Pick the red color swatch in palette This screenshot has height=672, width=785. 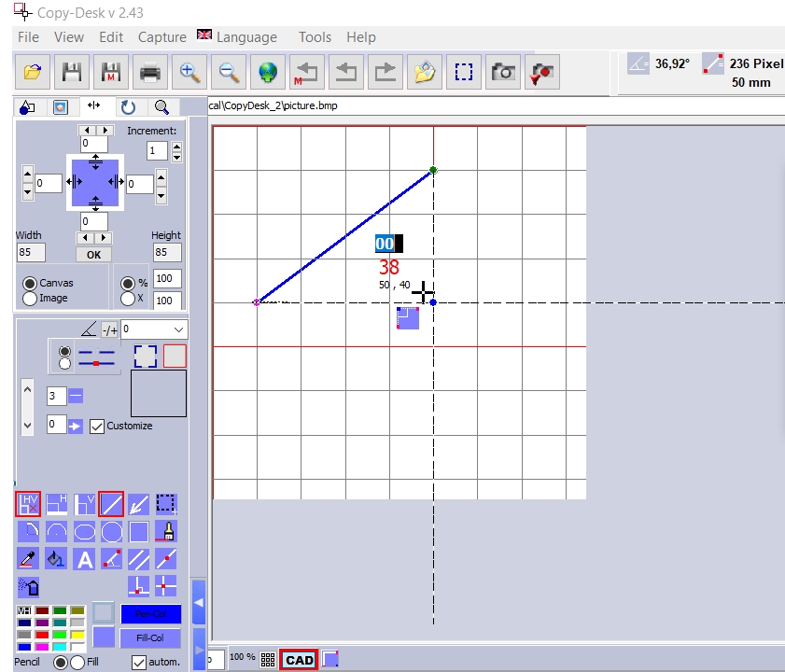pos(41,635)
